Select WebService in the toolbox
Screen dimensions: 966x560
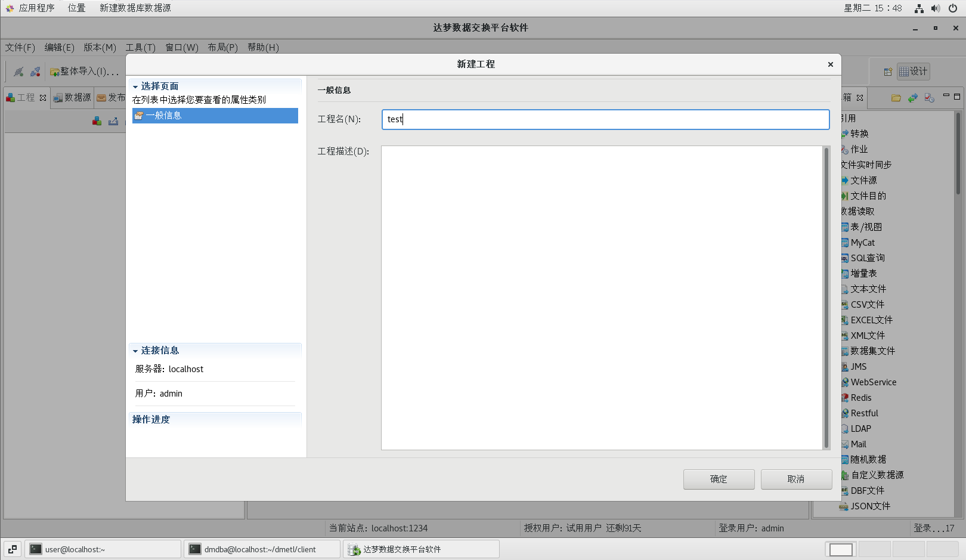[873, 382]
